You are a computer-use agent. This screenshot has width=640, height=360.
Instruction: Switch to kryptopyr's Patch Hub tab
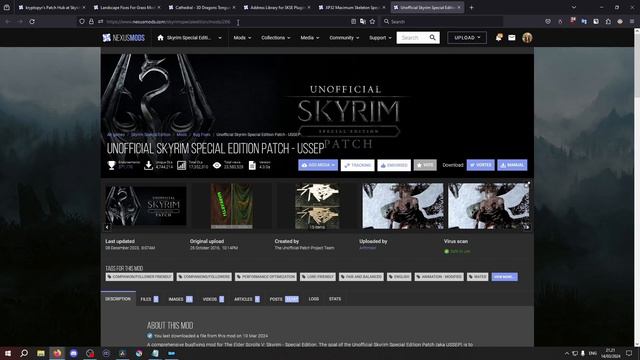[x=52, y=7]
